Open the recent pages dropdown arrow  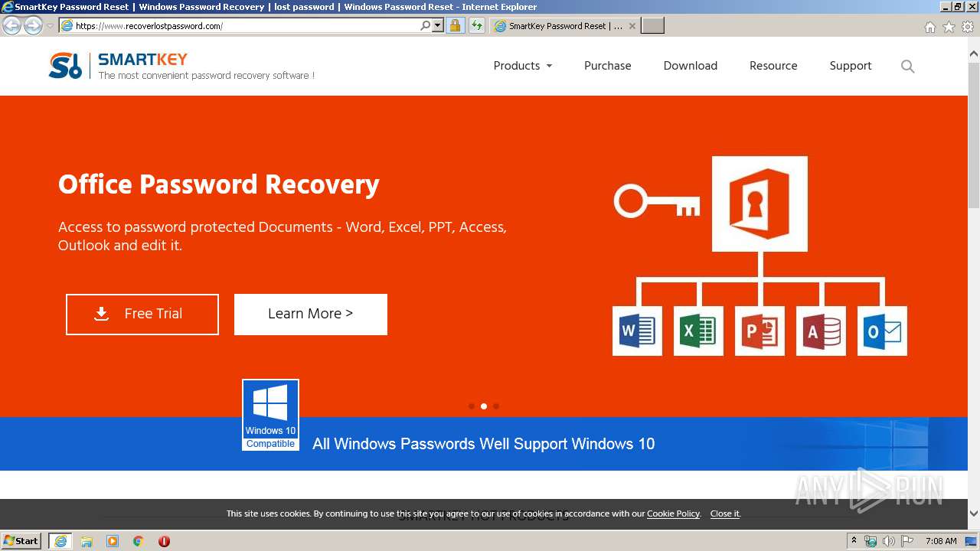tap(50, 26)
